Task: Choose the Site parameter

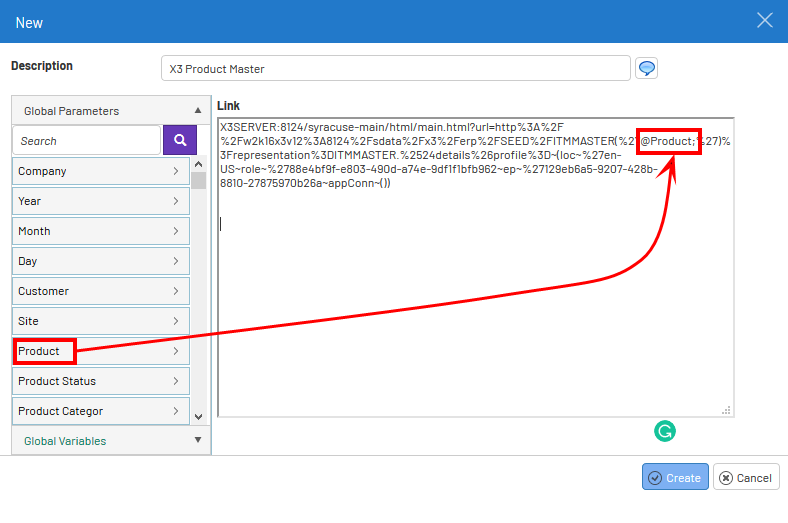Action: [x=100, y=321]
